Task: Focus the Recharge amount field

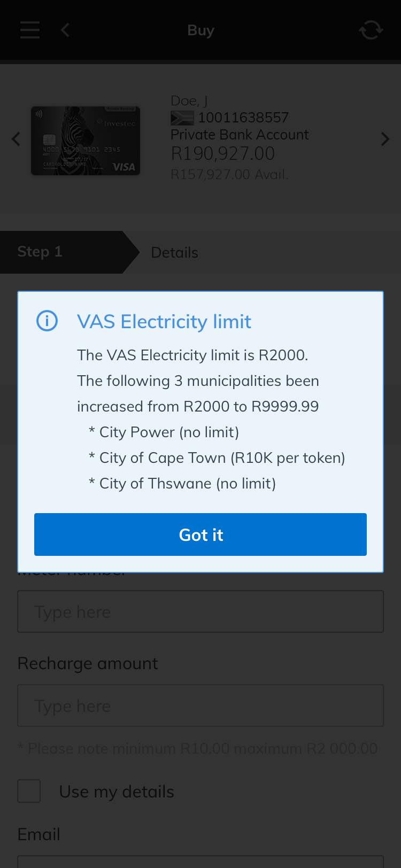Action: (x=200, y=706)
